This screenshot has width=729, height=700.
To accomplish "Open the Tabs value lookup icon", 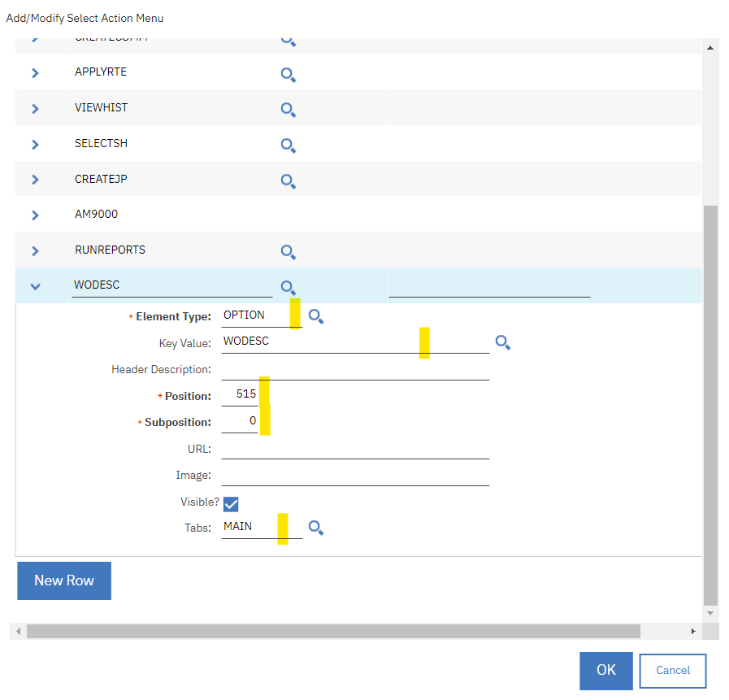I will coord(316,528).
